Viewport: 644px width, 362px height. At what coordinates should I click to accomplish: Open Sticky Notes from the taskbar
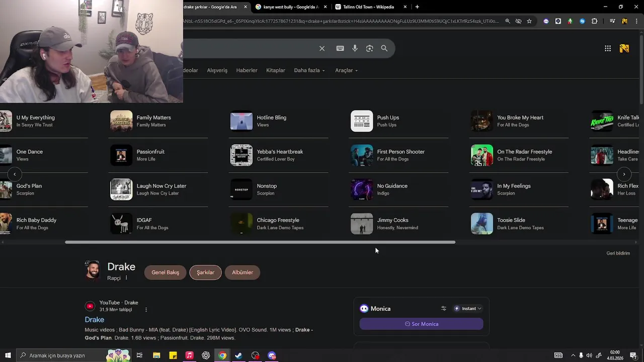pyautogui.click(x=173, y=355)
